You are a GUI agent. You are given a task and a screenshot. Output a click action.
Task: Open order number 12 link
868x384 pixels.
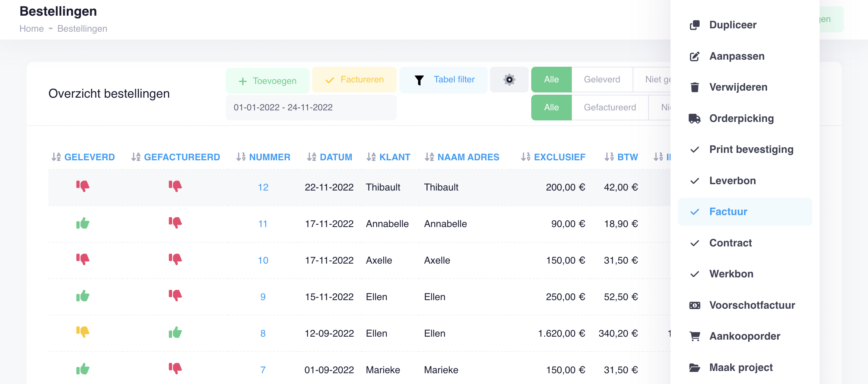[263, 187]
